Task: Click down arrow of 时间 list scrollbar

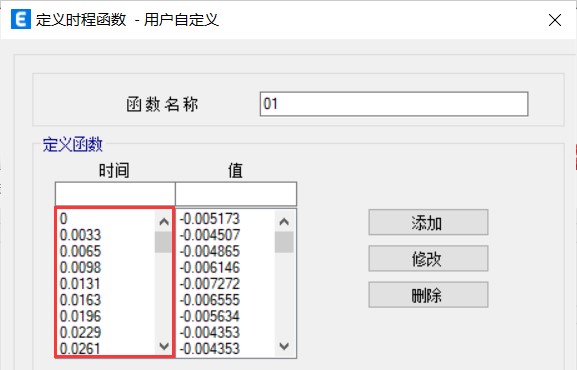Action: 164,346
